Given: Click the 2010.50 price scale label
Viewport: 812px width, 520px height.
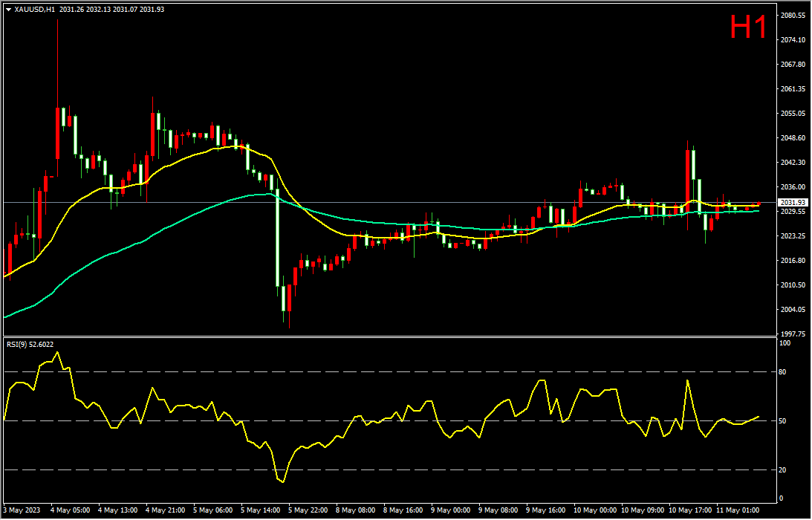Looking at the screenshot, I should [x=793, y=285].
